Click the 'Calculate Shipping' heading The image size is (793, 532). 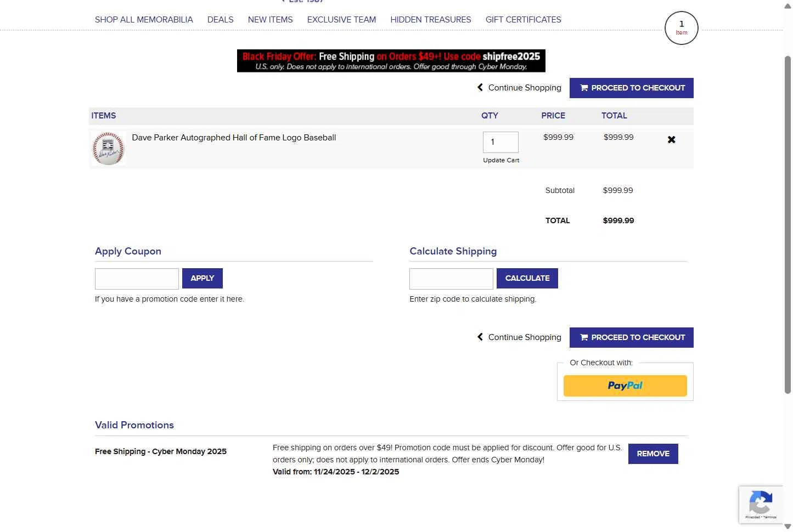tap(453, 251)
